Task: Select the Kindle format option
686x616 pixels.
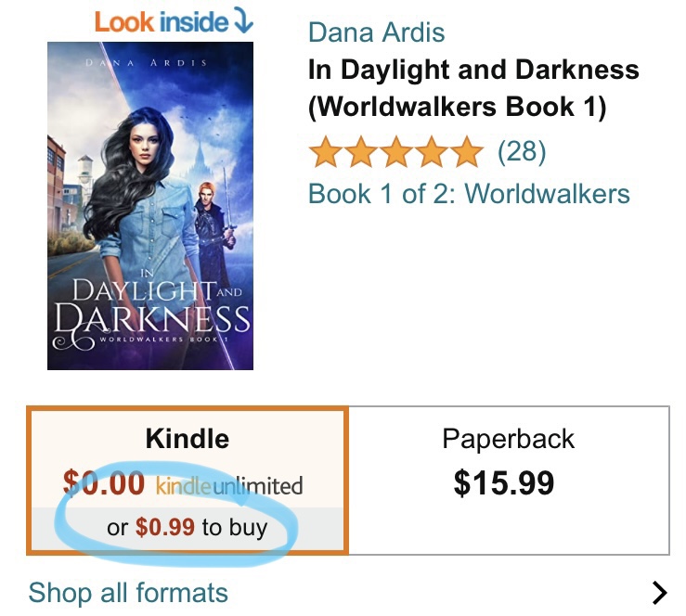Action: [x=187, y=438]
